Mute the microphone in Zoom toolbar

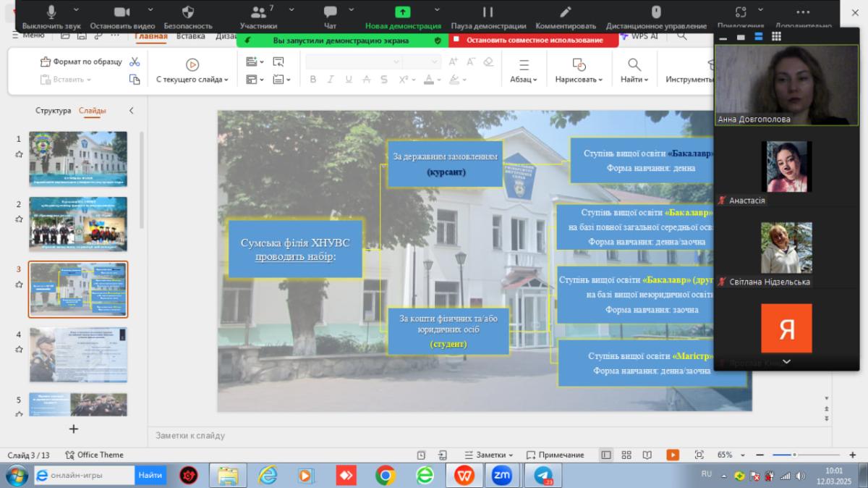[x=51, y=16]
